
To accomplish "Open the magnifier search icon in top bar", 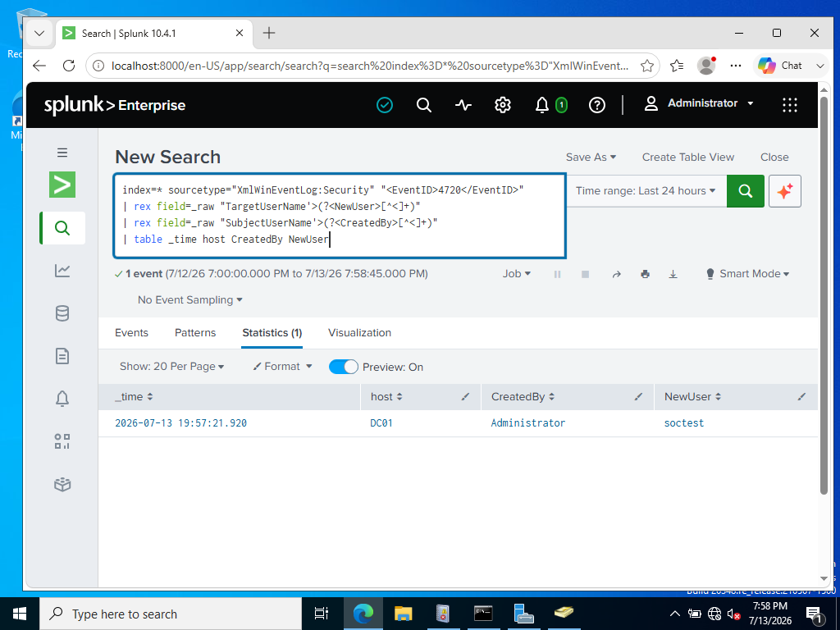I will click(x=424, y=105).
